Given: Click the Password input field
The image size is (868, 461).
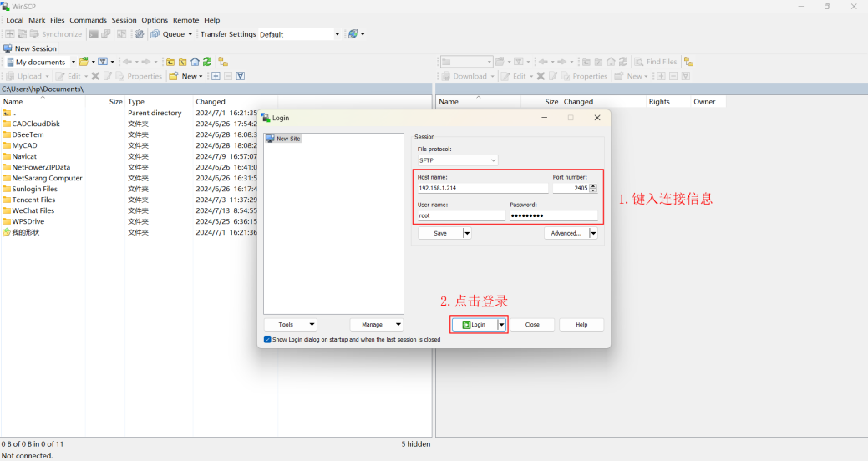Looking at the screenshot, I should click(x=554, y=215).
